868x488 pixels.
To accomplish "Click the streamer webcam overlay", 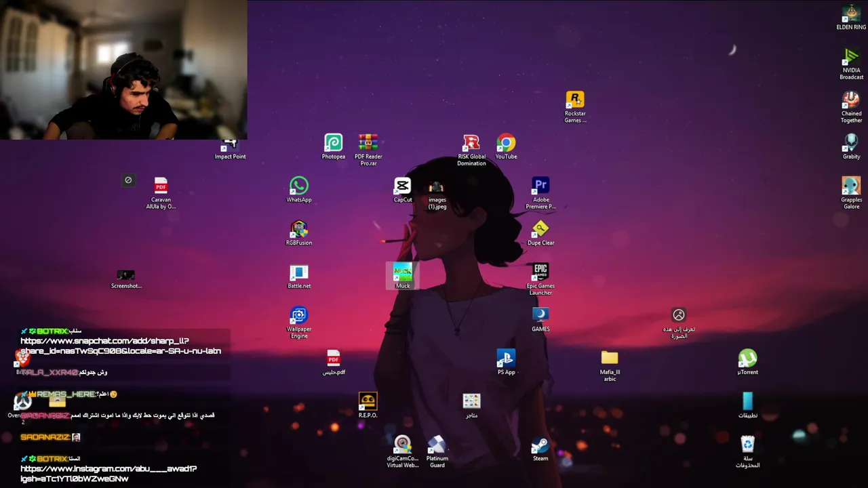I will tap(123, 70).
